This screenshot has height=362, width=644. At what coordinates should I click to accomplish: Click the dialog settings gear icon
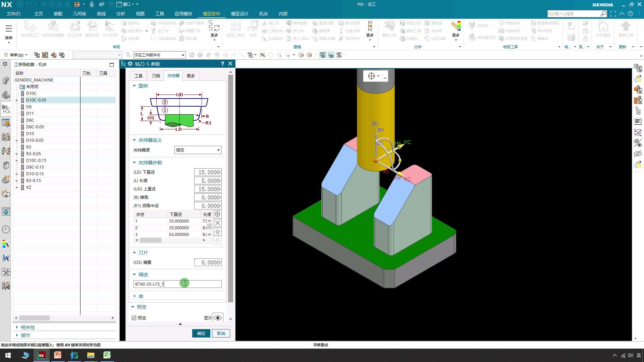(130, 64)
